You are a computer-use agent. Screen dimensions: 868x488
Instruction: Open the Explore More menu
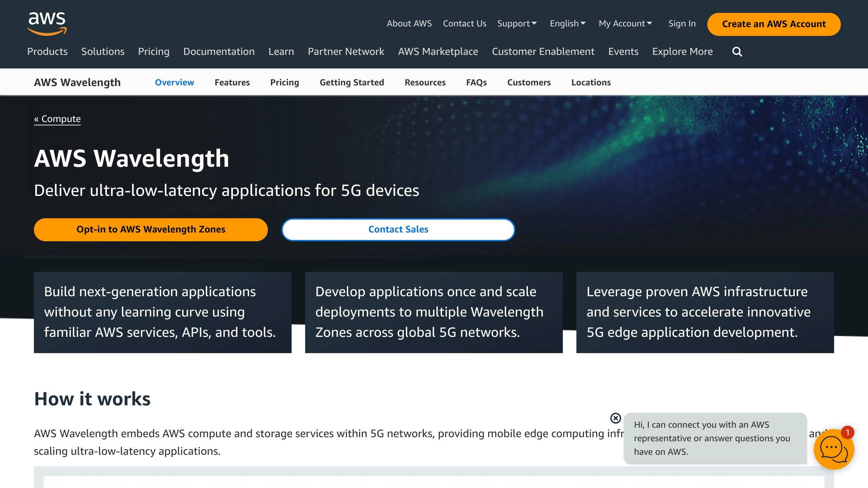(683, 52)
